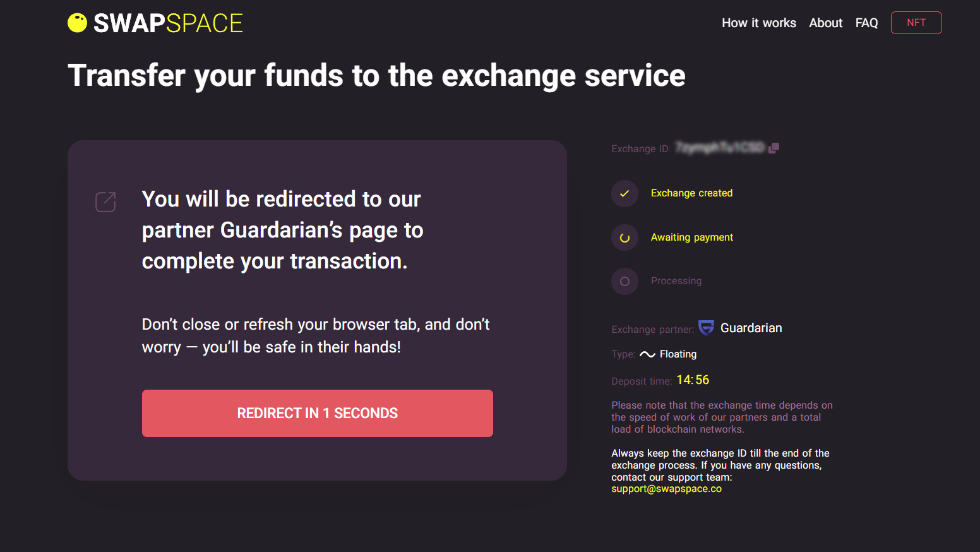The width and height of the screenshot is (980, 552).
Task: Open the How it works page
Action: click(759, 23)
